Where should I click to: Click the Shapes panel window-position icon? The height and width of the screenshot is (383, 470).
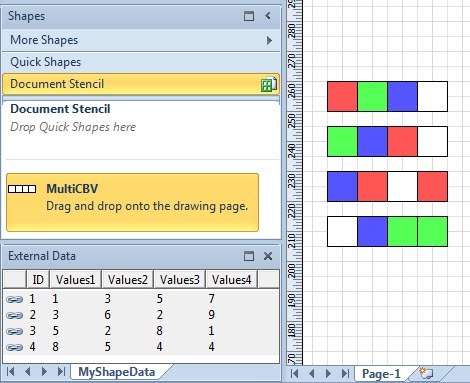[249, 16]
